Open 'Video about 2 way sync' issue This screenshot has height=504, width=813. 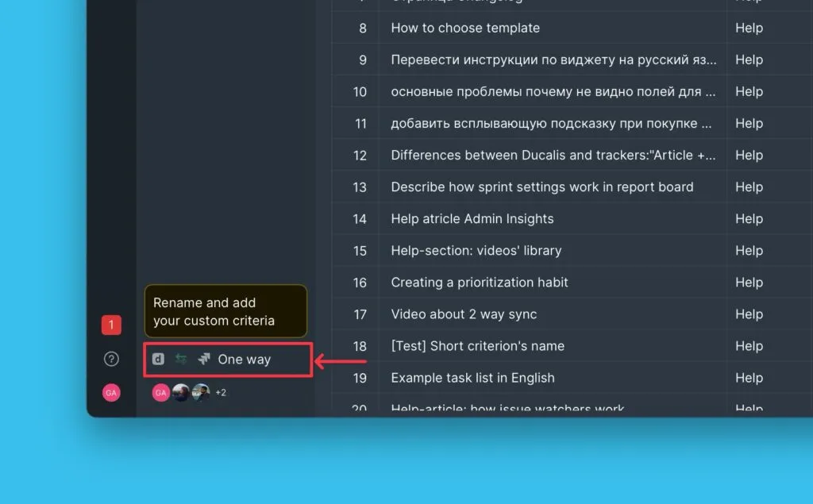click(464, 314)
